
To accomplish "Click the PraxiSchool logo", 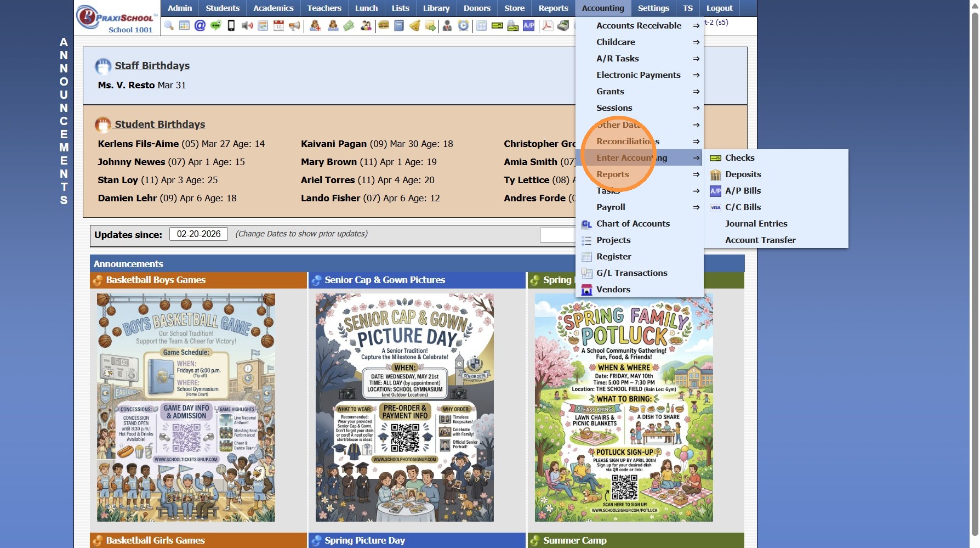I will 117,18.
